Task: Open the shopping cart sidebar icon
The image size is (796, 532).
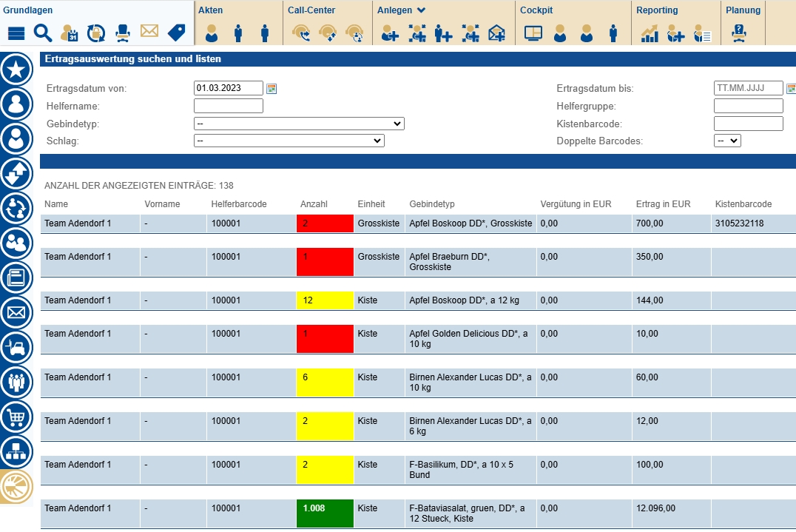Action: 16,417
